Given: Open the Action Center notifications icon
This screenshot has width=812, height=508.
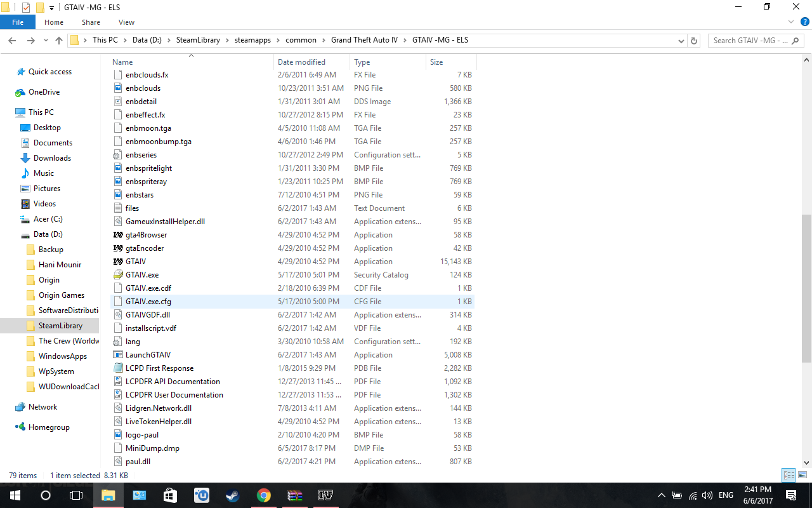Looking at the screenshot, I should click(x=791, y=495).
